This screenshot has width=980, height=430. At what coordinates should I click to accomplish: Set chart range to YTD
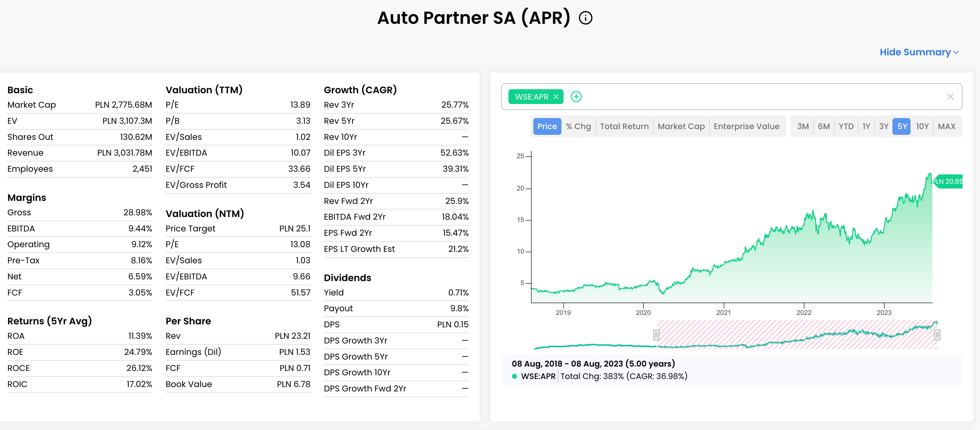(x=846, y=126)
